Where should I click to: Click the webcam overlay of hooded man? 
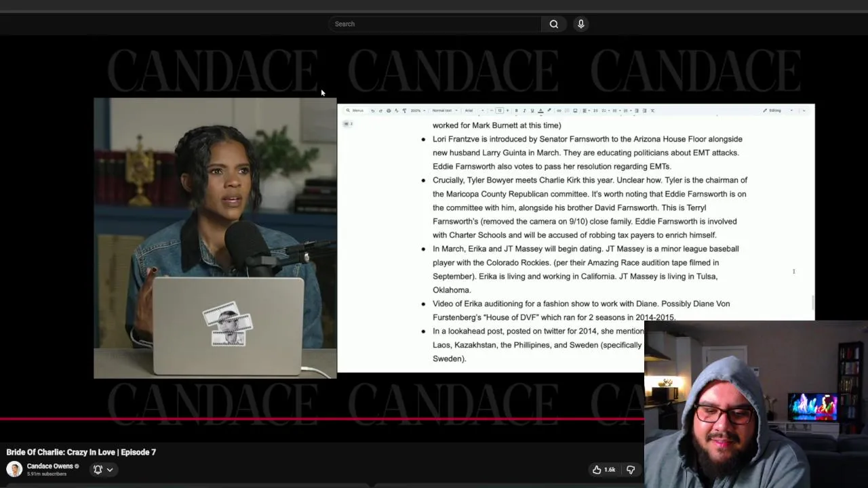click(755, 404)
